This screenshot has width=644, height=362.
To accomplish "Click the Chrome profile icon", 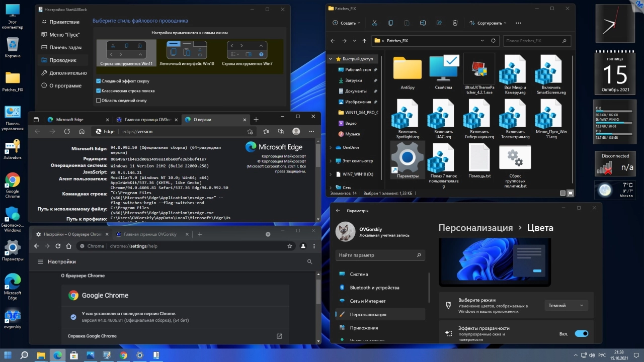I will (x=303, y=246).
